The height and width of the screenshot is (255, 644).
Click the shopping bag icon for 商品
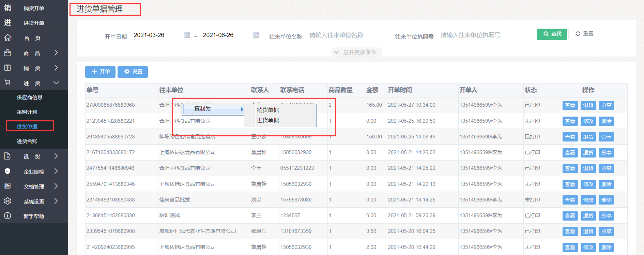click(7, 53)
